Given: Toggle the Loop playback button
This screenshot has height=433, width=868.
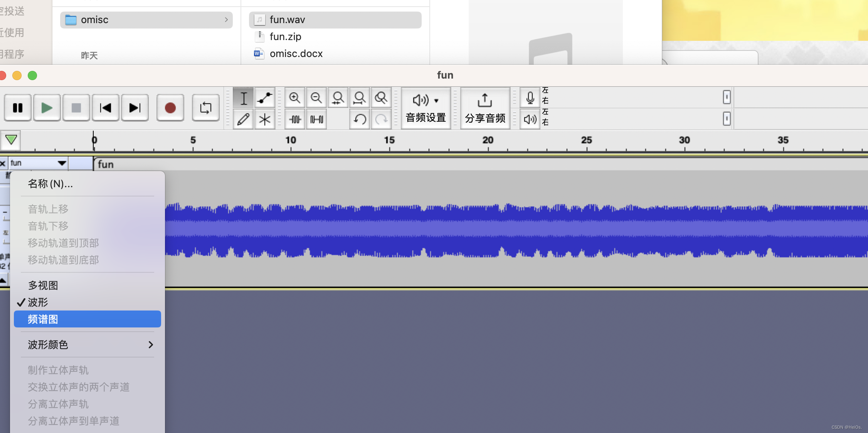Looking at the screenshot, I should click(x=205, y=108).
